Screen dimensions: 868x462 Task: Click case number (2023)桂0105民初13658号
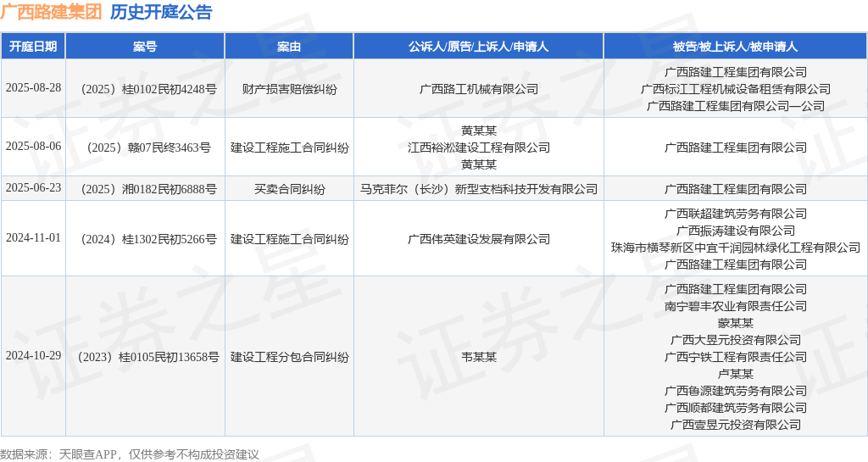(146, 357)
